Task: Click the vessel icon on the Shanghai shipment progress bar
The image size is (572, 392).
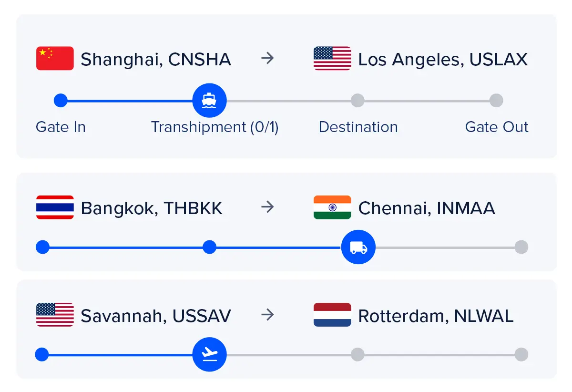Action: pos(210,100)
